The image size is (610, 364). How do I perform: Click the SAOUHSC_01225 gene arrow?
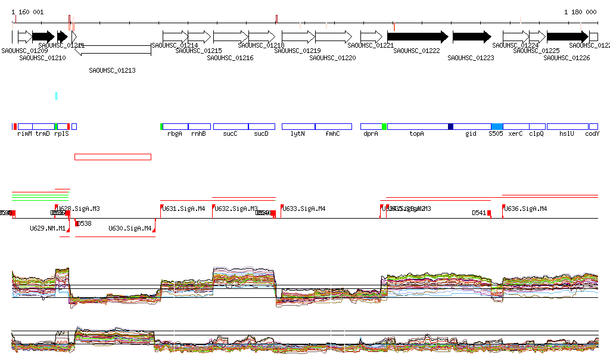[537, 37]
